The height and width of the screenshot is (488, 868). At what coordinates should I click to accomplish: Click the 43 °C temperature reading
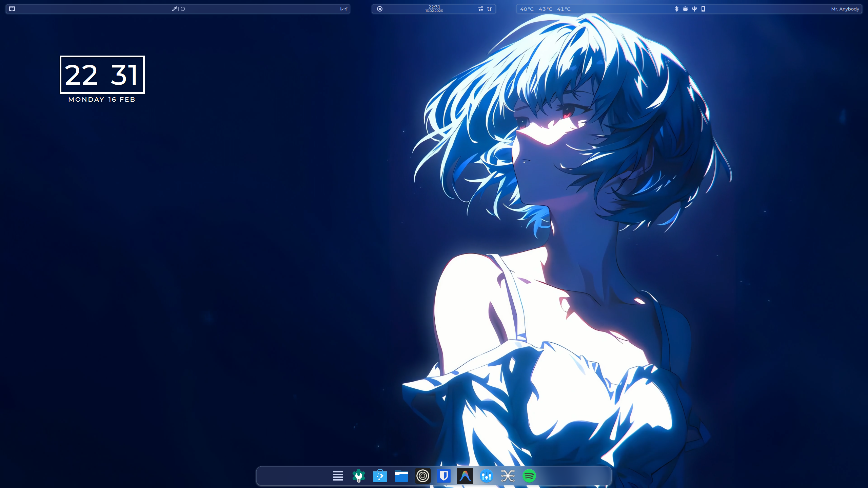[x=546, y=9]
